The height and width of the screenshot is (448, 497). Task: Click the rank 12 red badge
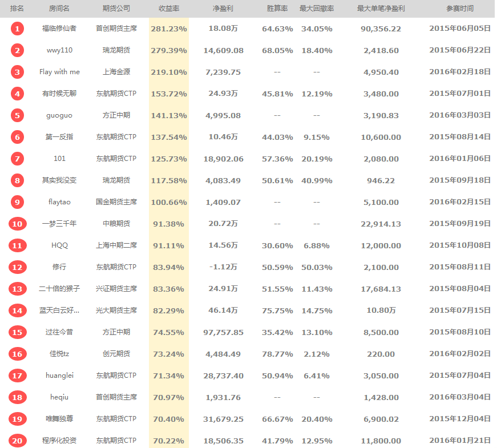[17, 267]
